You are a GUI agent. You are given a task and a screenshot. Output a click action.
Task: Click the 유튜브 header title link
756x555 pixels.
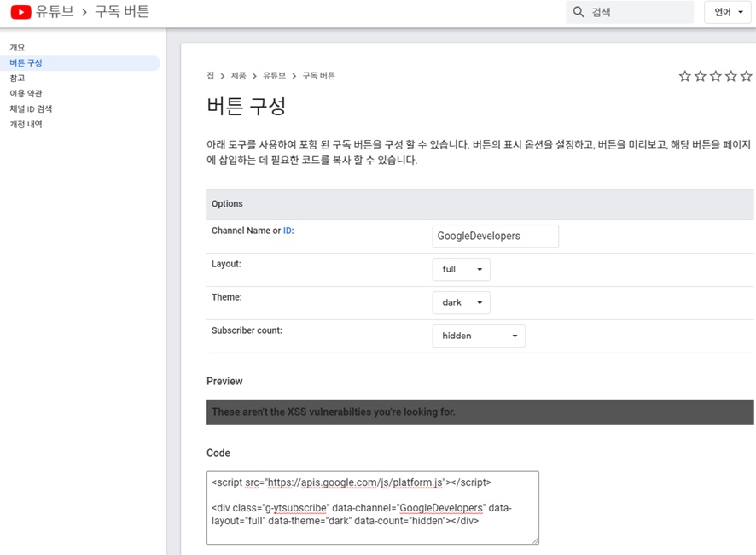point(55,12)
